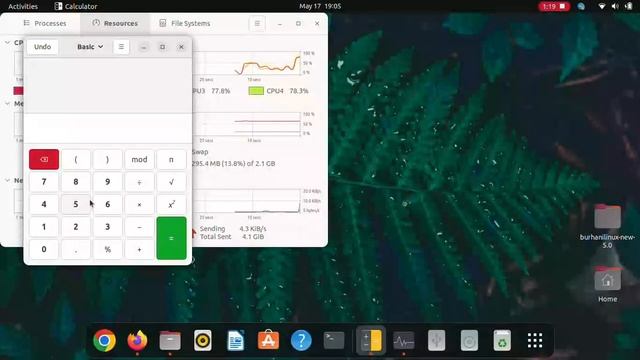Click the Calculator expression entry field

pyautogui.click(x=108, y=128)
